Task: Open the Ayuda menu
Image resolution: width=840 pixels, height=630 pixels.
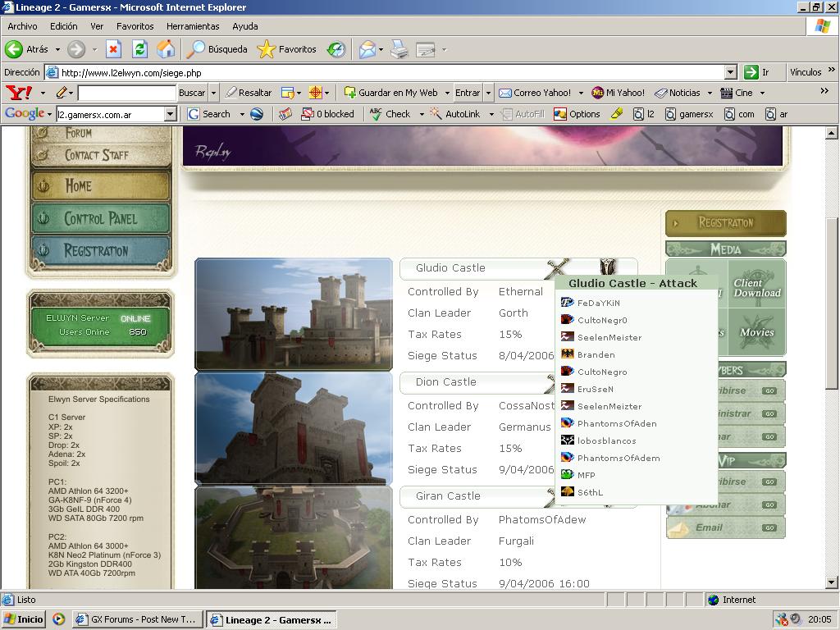Action: (x=244, y=26)
